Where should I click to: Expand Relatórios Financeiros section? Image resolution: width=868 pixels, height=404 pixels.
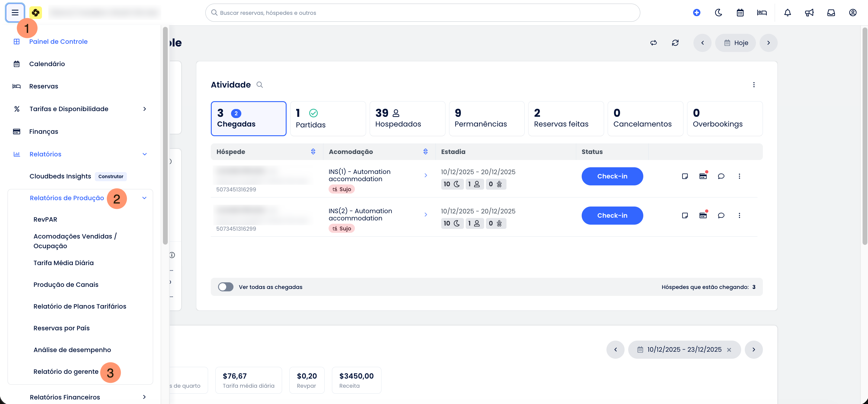(x=145, y=397)
